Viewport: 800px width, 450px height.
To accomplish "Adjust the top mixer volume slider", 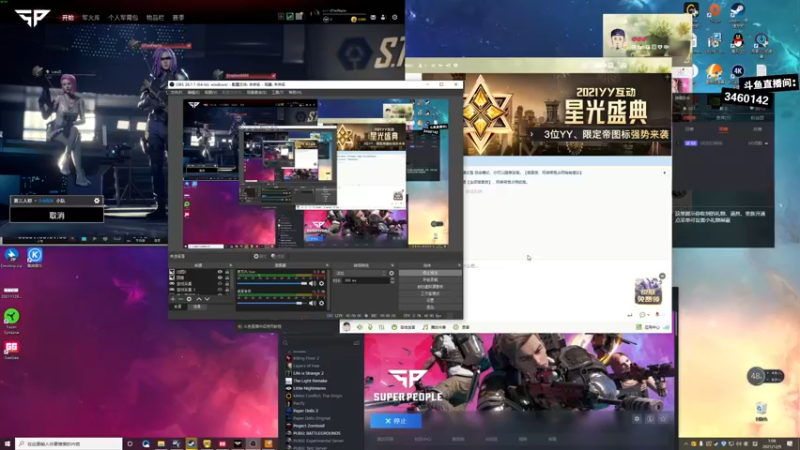I will (x=272, y=284).
